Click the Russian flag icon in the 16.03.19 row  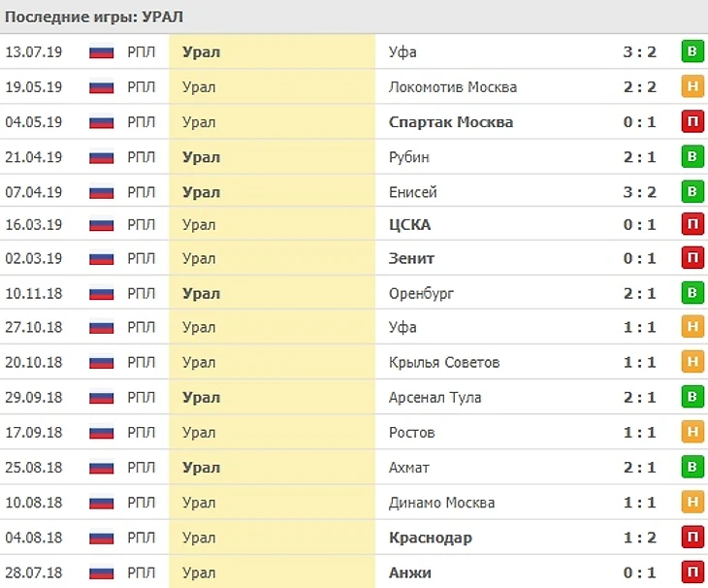pos(102,225)
